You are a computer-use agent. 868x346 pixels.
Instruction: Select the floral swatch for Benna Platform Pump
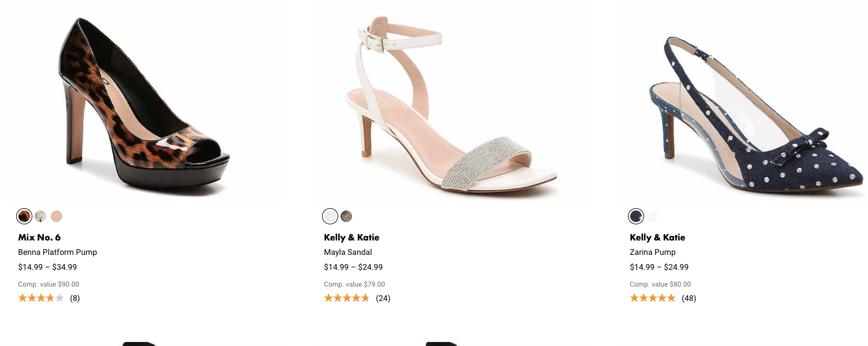[40, 216]
